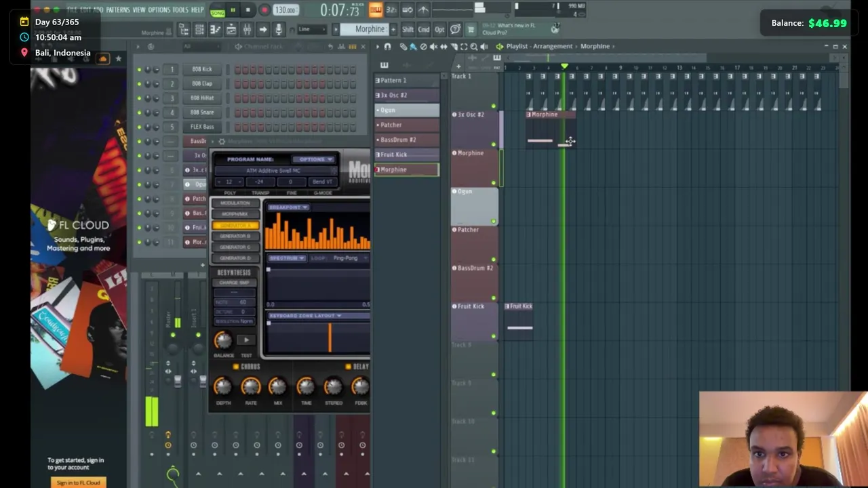Mute the 808 Clap channel via green LED

tap(140, 83)
